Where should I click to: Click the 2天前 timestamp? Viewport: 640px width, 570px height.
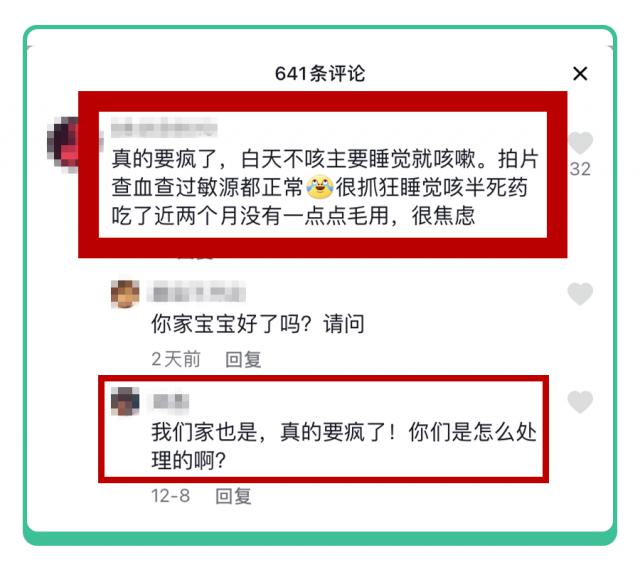pos(176,360)
